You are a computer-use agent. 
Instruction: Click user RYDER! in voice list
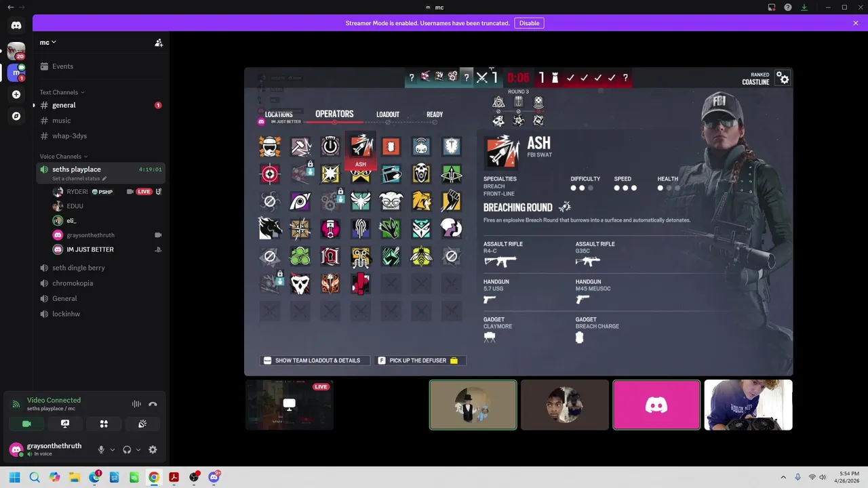(107, 192)
